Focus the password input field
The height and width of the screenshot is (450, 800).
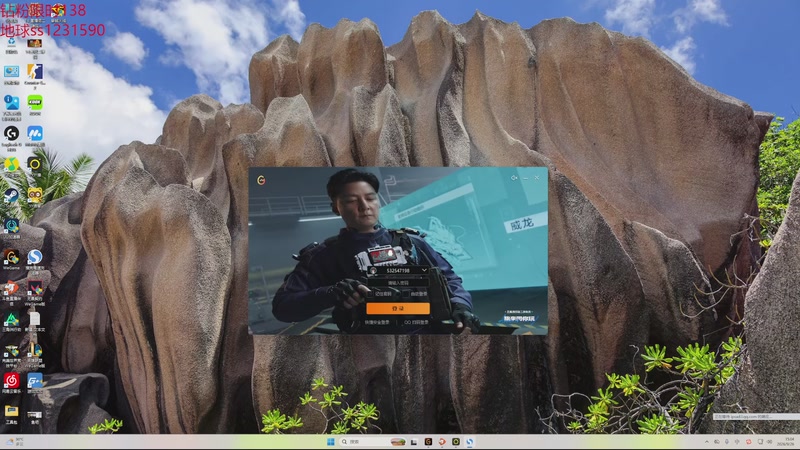(398, 282)
